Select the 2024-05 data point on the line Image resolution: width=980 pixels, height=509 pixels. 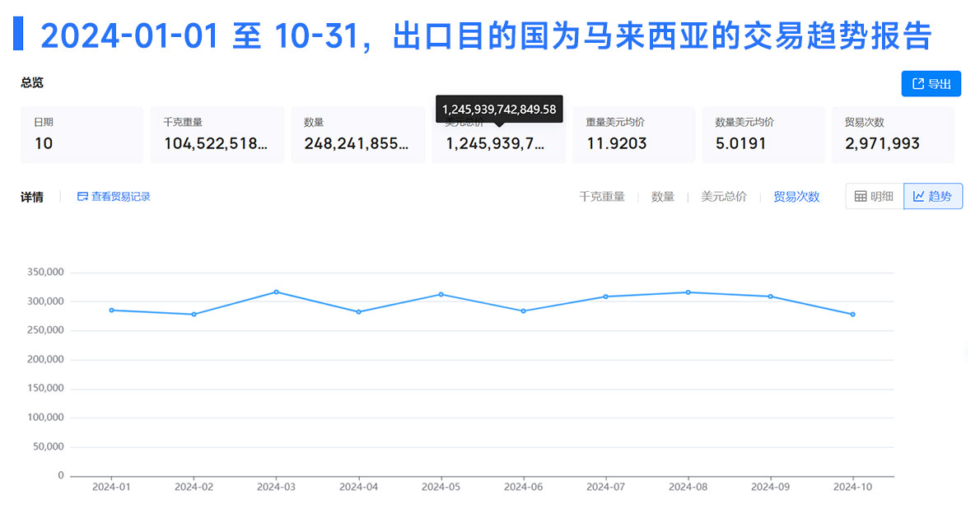[x=441, y=295]
